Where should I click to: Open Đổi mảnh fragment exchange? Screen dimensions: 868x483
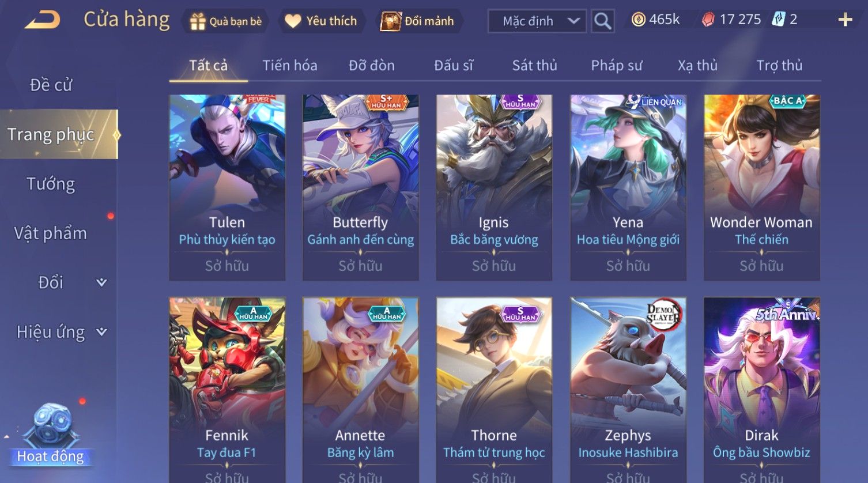[390, 21]
